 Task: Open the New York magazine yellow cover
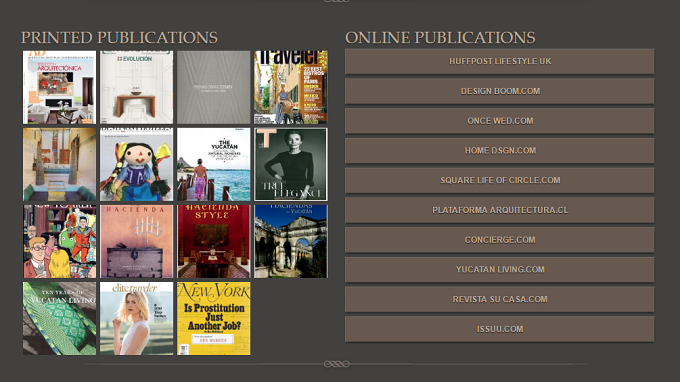pyautogui.click(x=214, y=319)
